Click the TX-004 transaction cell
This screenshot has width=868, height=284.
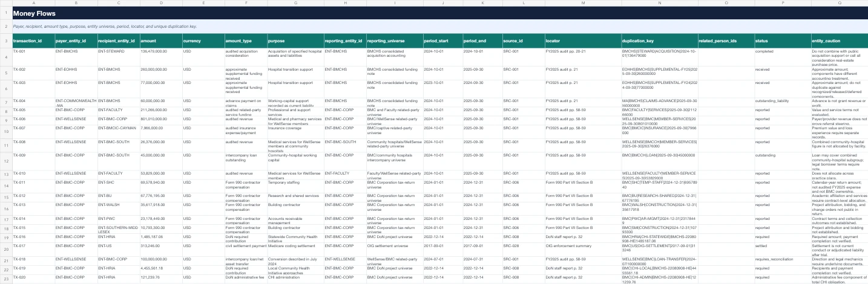click(33, 102)
